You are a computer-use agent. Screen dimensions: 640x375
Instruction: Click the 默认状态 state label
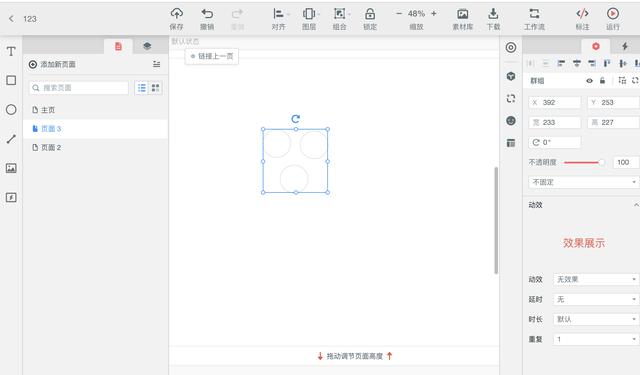[185, 41]
